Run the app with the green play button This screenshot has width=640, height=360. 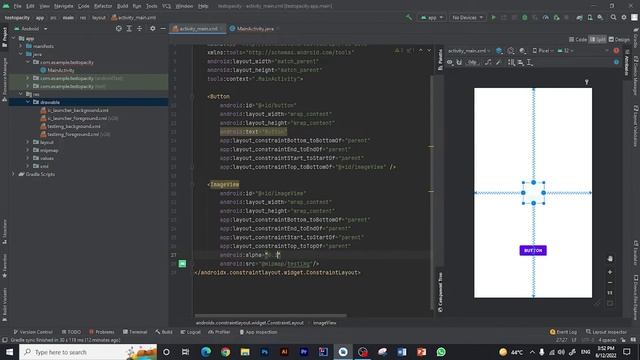pyautogui.click(x=493, y=18)
